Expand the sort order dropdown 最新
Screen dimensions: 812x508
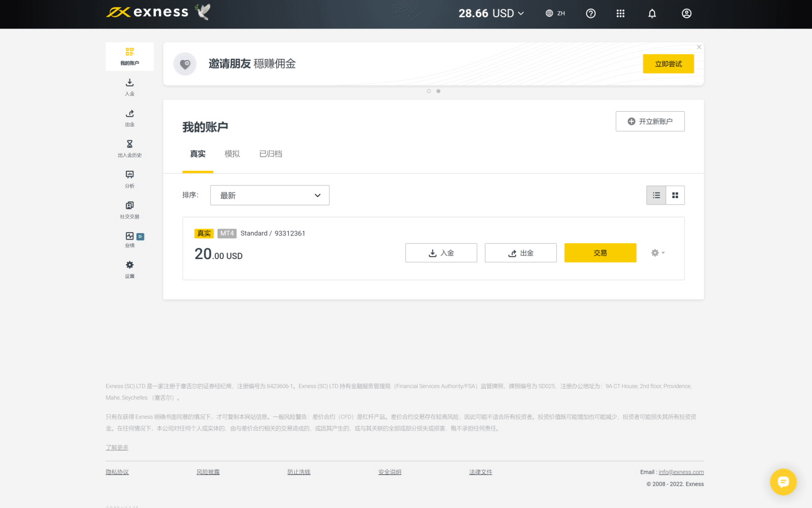tap(269, 195)
